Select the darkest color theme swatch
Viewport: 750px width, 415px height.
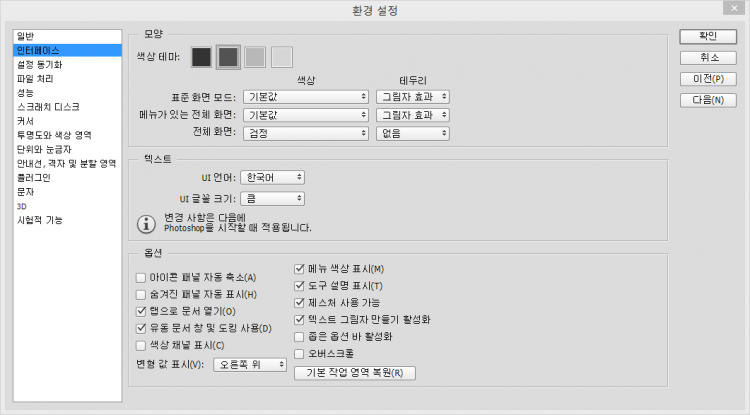202,57
